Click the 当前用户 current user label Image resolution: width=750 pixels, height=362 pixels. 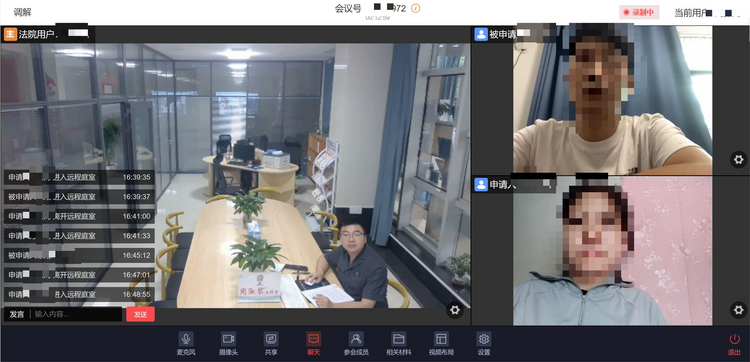point(690,13)
